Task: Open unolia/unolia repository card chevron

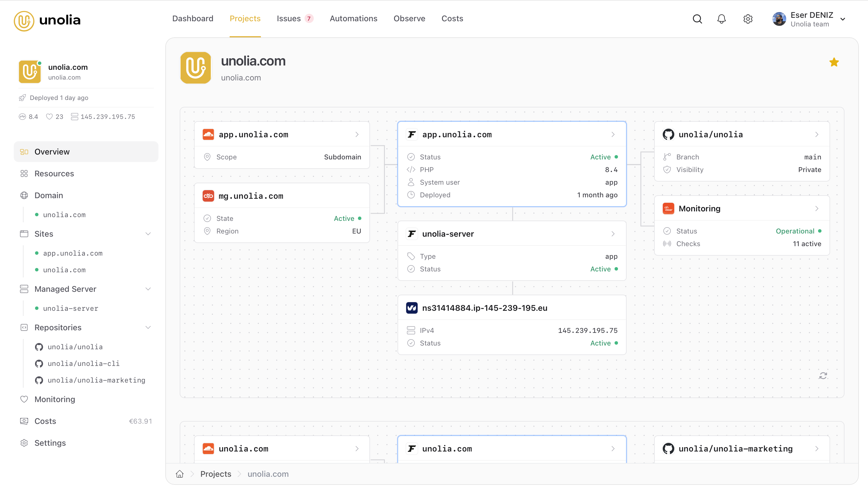Action: [x=817, y=134]
